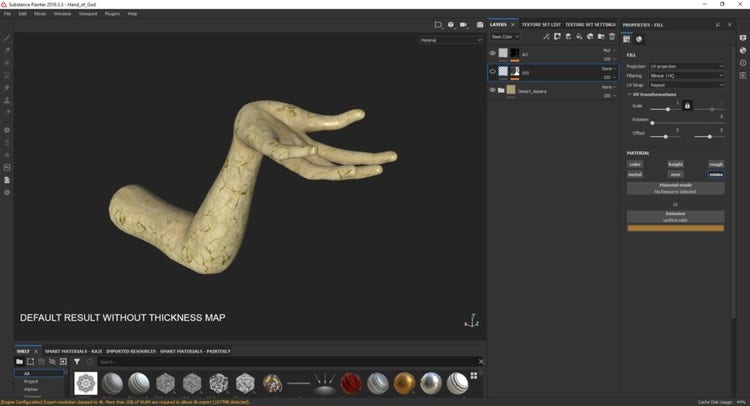This screenshot has width=750, height=406.
Task: Click the delete layer trash icon
Action: 611,37
